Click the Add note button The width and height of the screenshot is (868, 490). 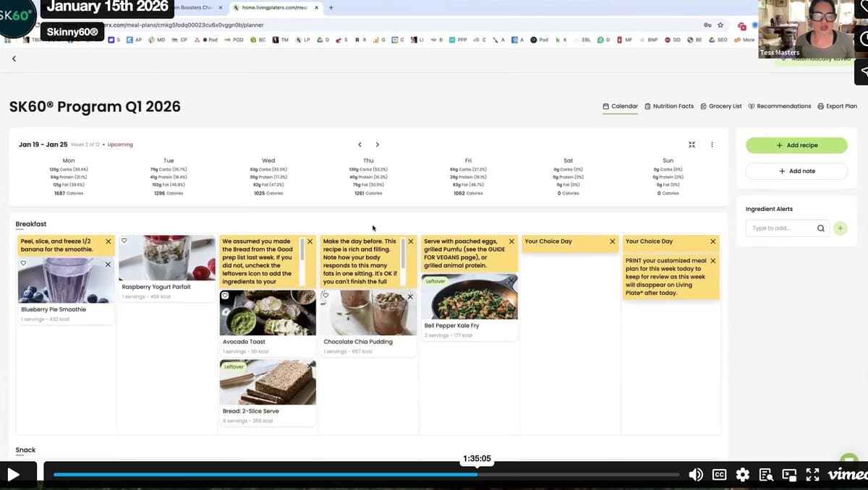click(796, 171)
